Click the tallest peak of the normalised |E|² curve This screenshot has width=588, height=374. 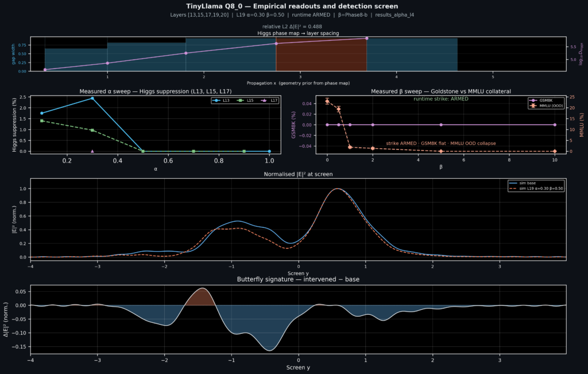(337, 188)
